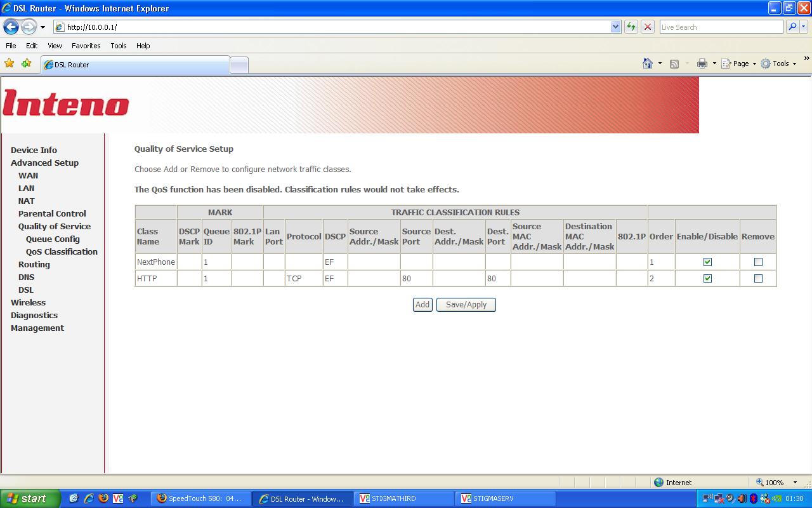This screenshot has height=508, width=812.
Task: Open NAT settings in sidebar
Action: click(26, 201)
